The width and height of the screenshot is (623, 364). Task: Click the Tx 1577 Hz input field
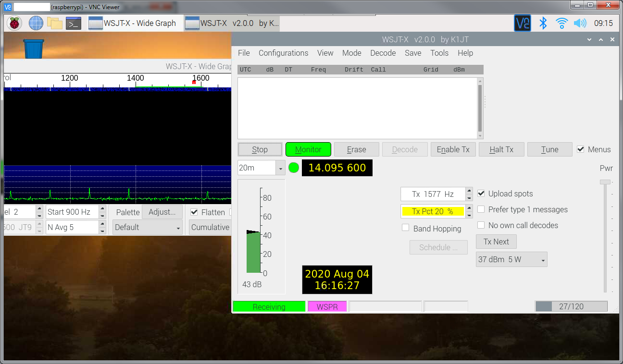[433, 194]
